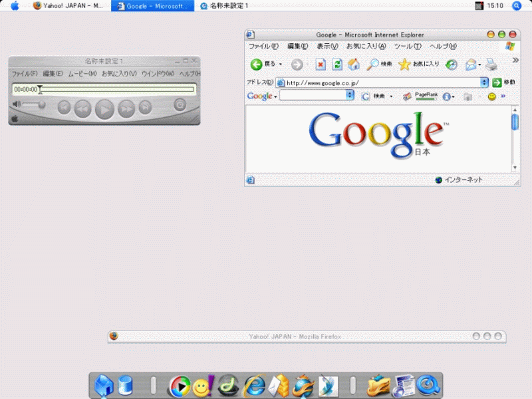The width and height of the screenshot is (532, 399).
Task: Click the QuickTime volume slider knob
Action: coord(42,104)
